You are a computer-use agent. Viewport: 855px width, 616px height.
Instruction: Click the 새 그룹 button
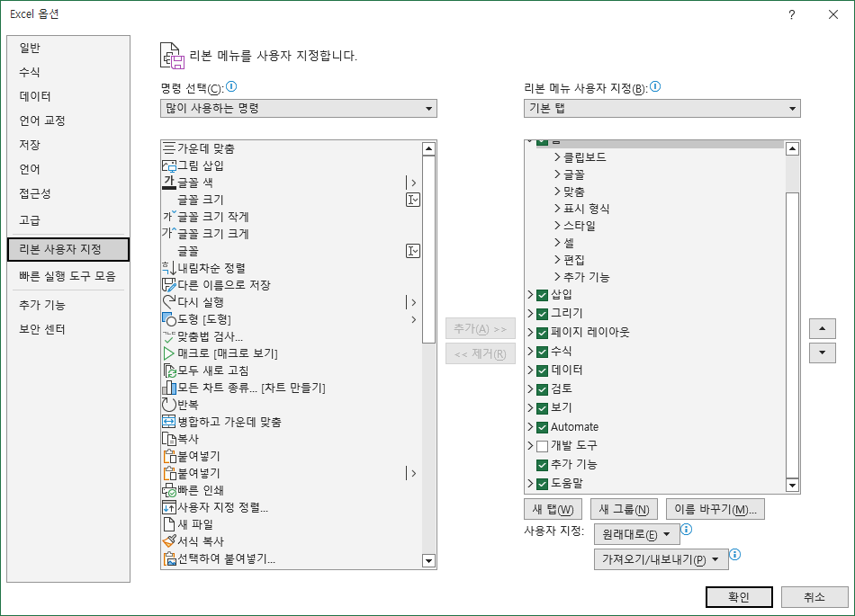624,509
